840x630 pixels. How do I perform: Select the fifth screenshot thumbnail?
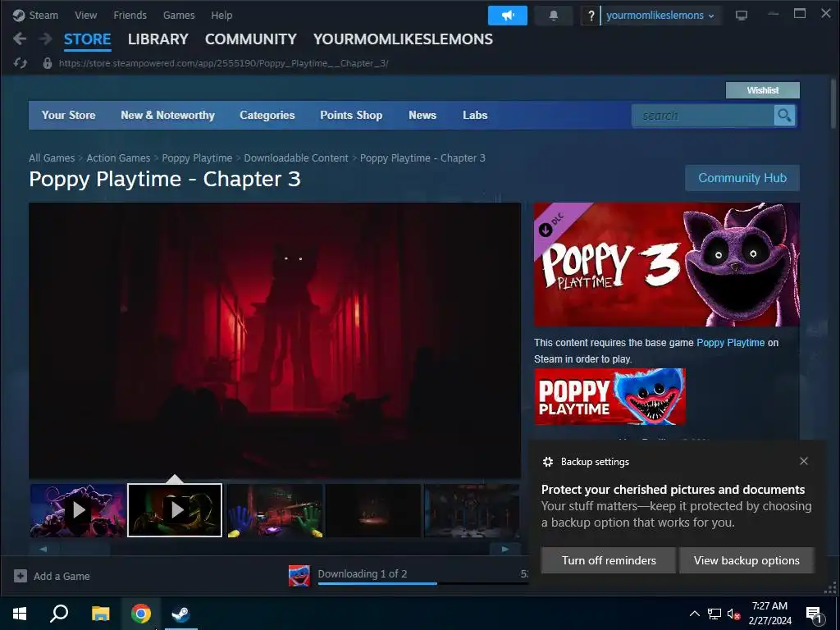pyautogui.click(x=472, y=510)
